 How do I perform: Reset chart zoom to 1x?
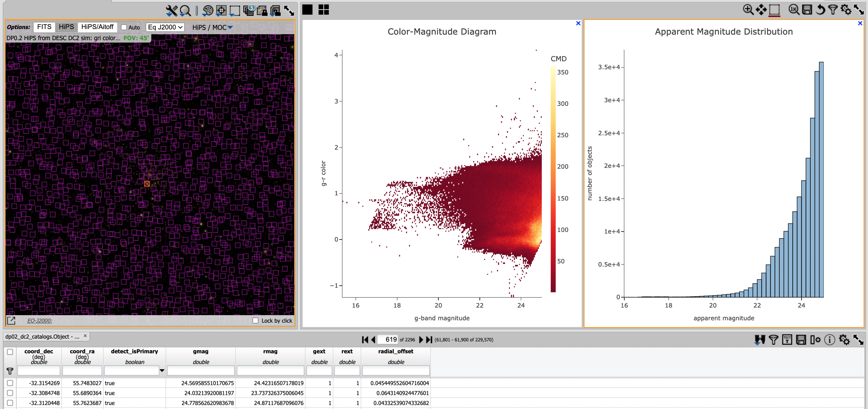tap(794, 10)
